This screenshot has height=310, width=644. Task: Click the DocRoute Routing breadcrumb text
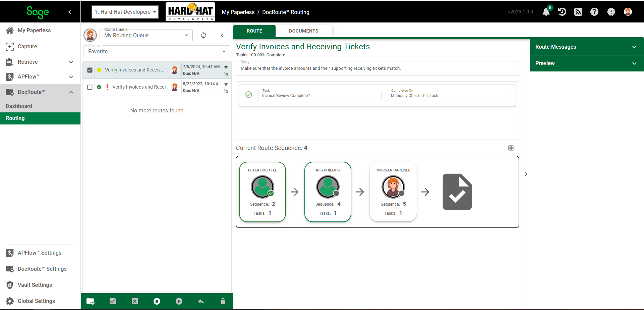point(286,12)
